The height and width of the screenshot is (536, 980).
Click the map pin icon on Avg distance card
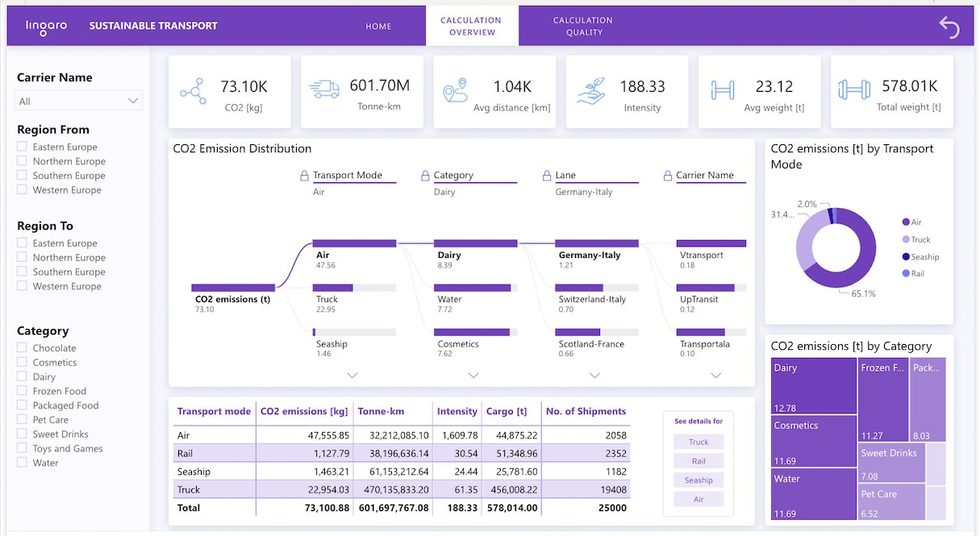coord(455,90)
